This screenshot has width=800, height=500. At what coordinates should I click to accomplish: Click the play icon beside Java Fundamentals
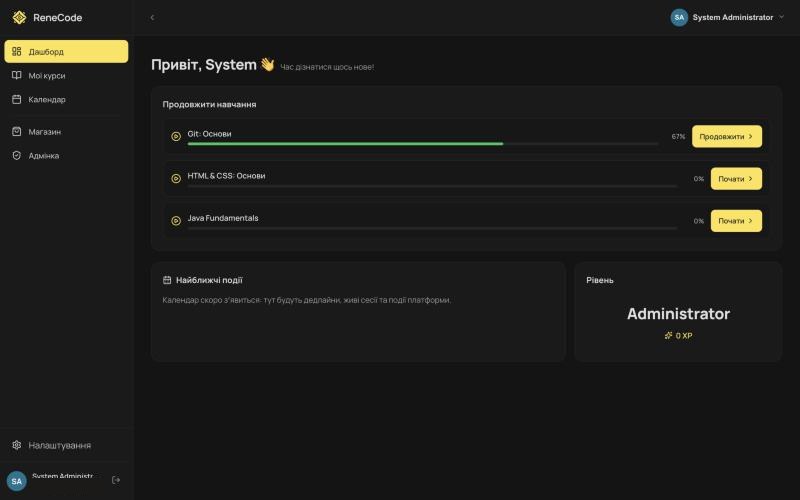pos(176,221)
